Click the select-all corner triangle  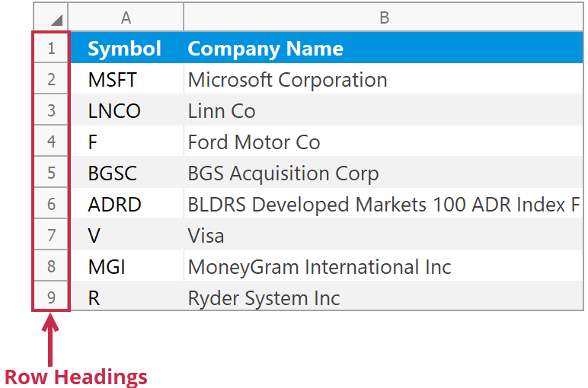56,19
